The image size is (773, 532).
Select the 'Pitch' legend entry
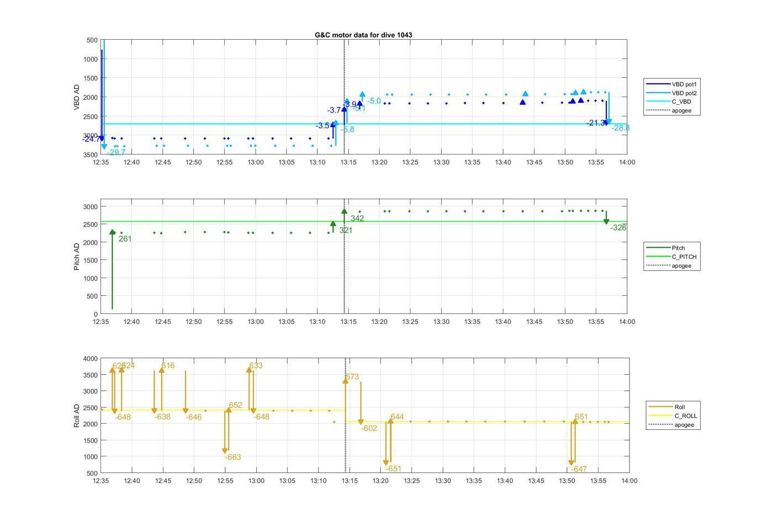click(x=665, y=248)
